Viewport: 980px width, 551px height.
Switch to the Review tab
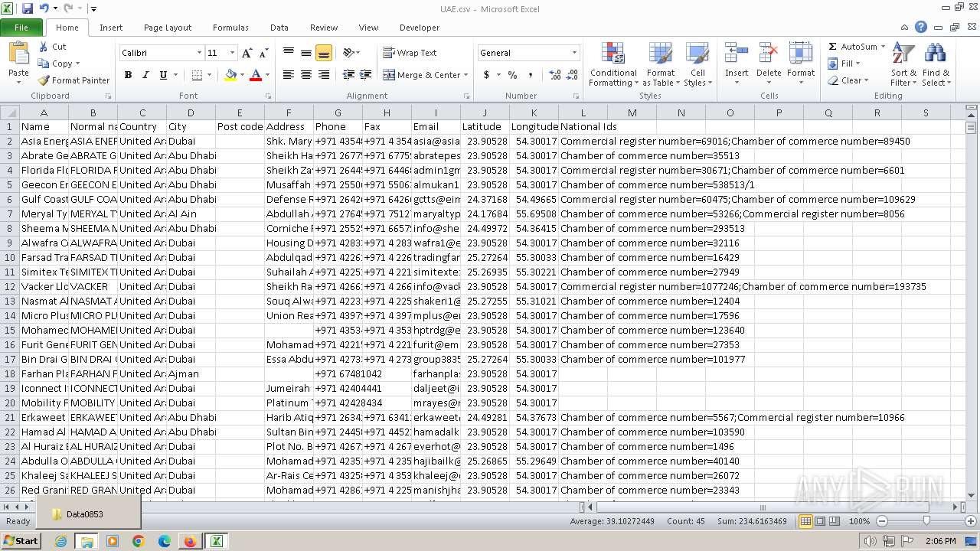tap(324, 28)
